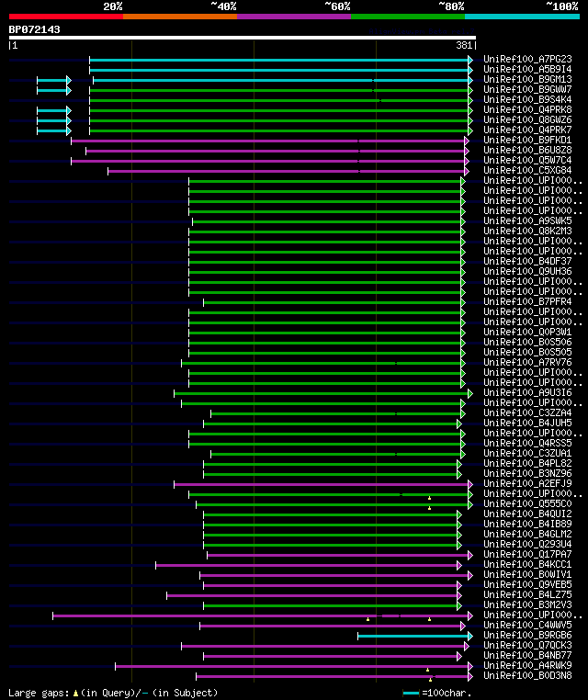Open hit UniRef100_A7PG23

527,60
